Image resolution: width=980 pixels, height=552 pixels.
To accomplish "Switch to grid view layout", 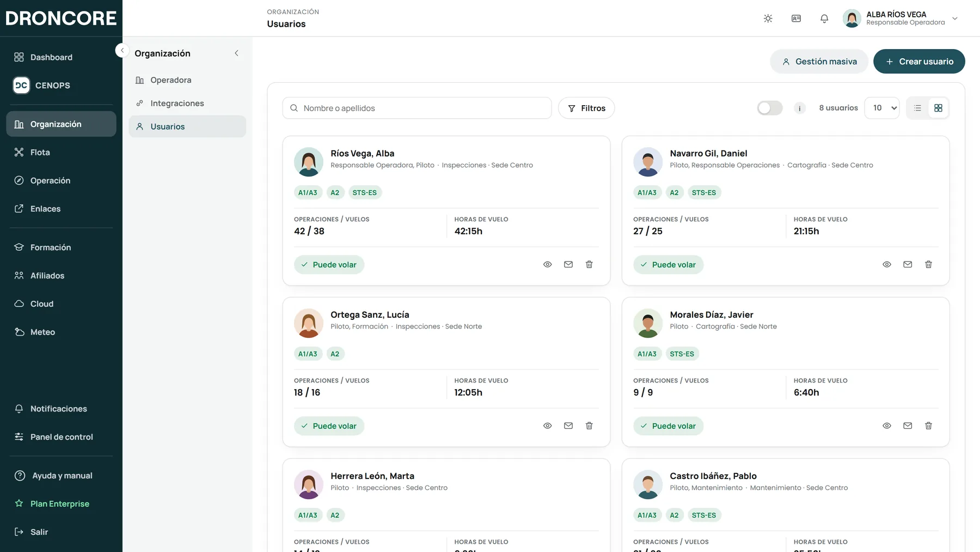I will 938,108.
